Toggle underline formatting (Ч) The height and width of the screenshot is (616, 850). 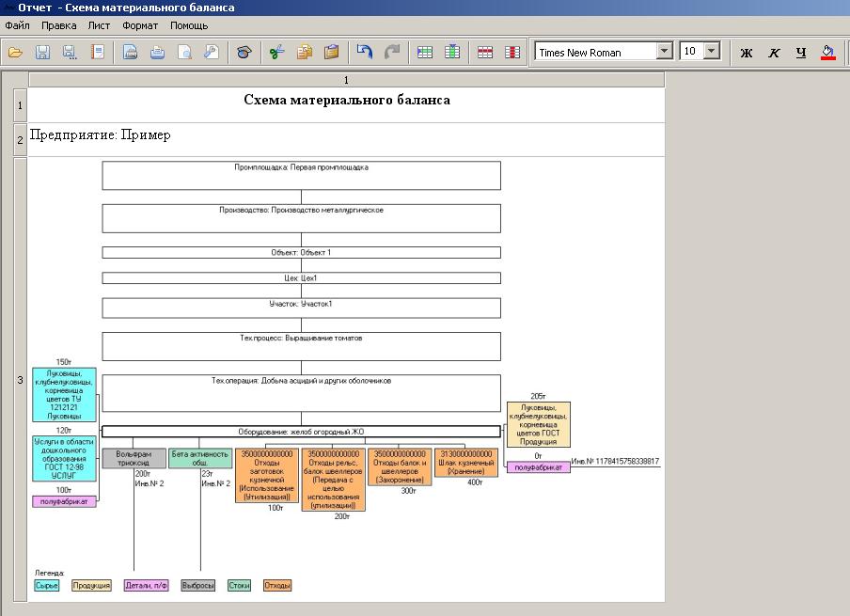point(801,53)
